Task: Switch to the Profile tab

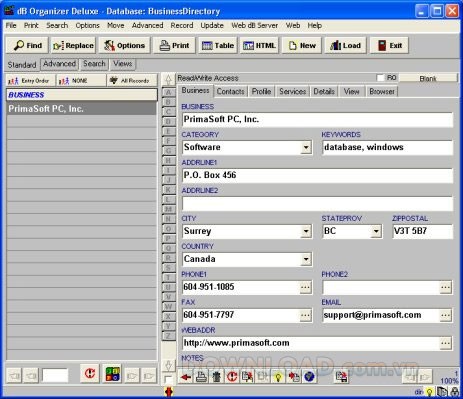Action: (x=261, y=91)
